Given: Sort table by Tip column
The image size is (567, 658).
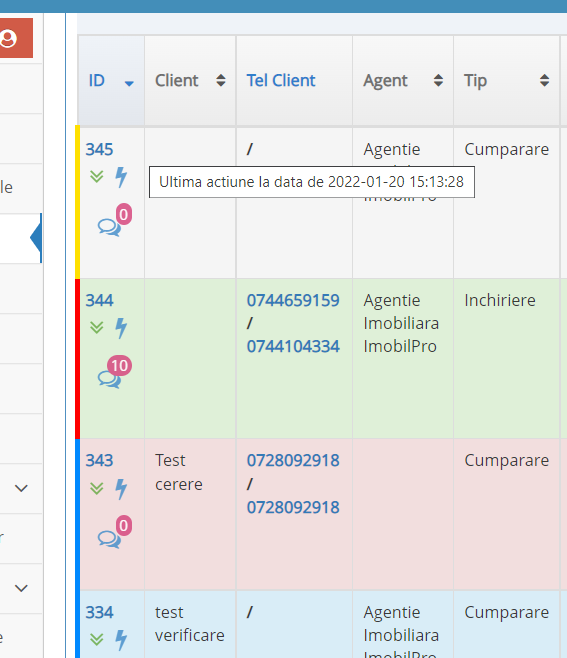Looking at the screenshot, I should [x=507, y=81].
